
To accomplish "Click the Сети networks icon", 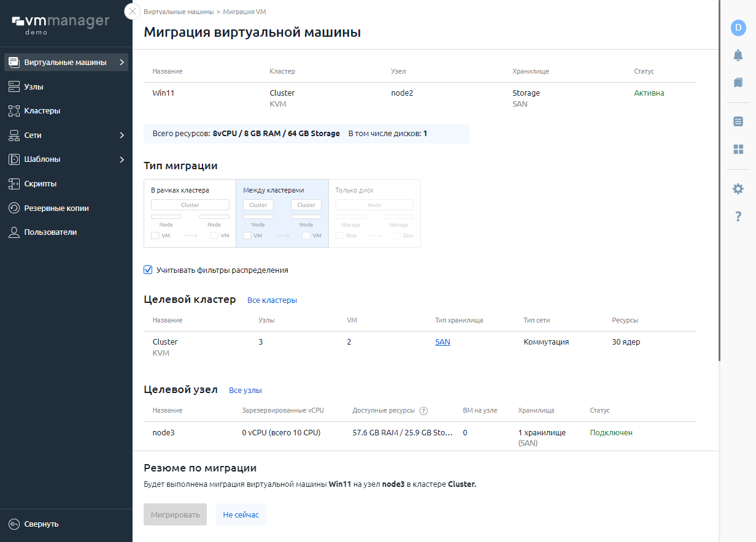I will (x=14, y=135).
